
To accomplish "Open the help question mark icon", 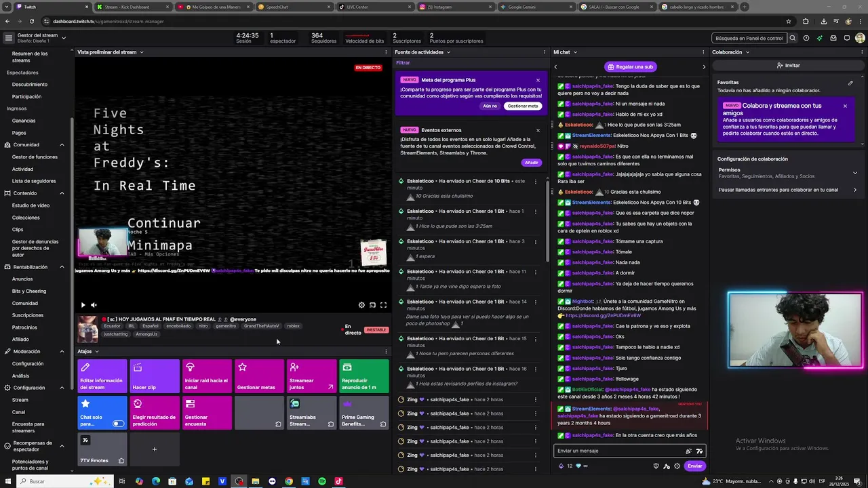I will (x=806, y=38).
